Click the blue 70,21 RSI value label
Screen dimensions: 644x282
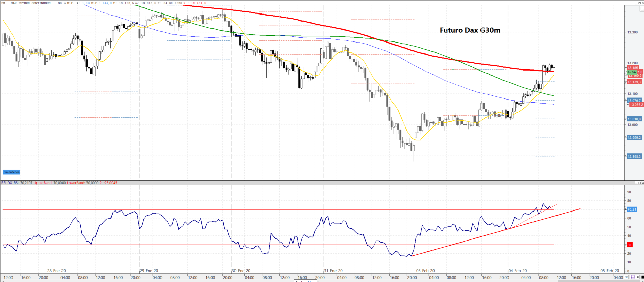coord(632,209)
